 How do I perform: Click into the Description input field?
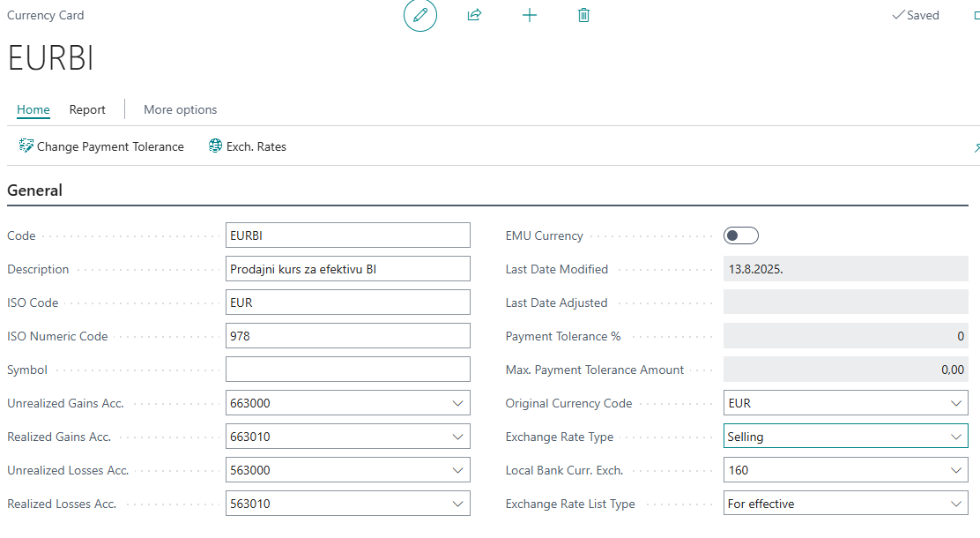[x=347, y=269]
